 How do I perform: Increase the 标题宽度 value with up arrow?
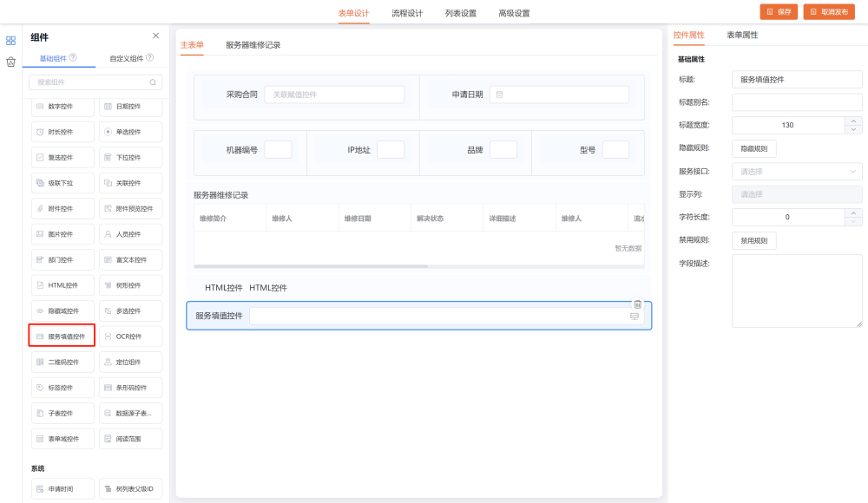[853, 121]
